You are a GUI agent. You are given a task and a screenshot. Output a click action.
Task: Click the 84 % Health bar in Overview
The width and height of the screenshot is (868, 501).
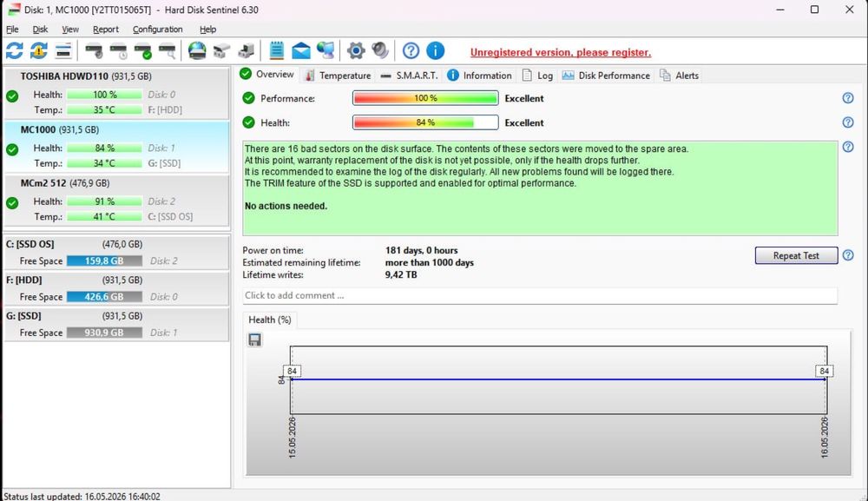pyautogui.click(x=425, y=122)
